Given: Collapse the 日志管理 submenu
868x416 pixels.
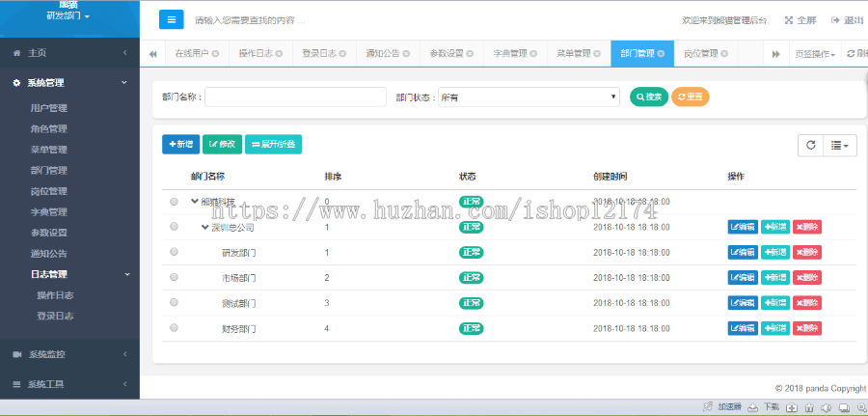Looking at the screenshot, I should 69,274.
